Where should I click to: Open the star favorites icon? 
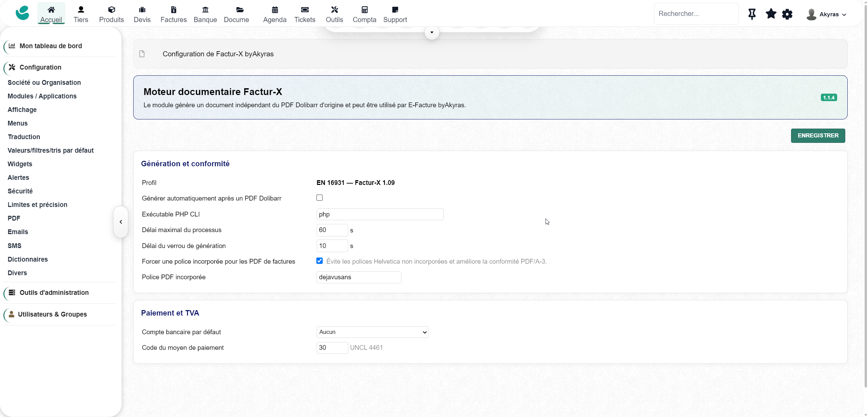[771, 14]
